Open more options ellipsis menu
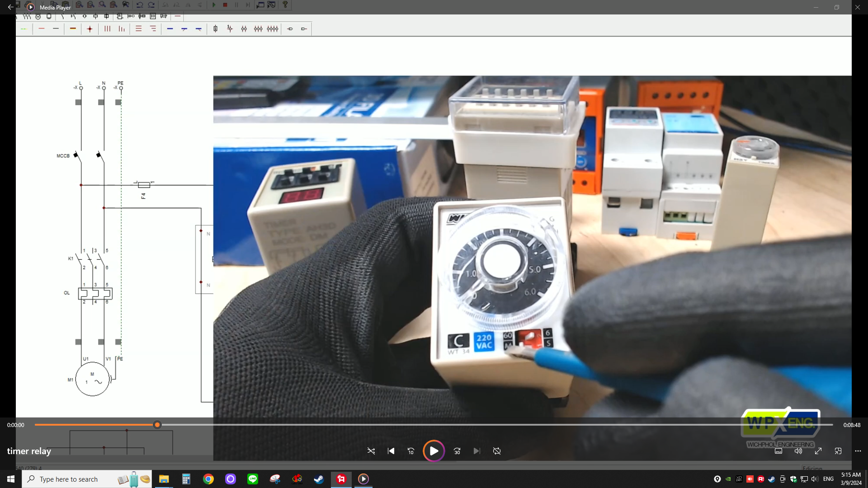868x488 pixels. coord(858,451)
